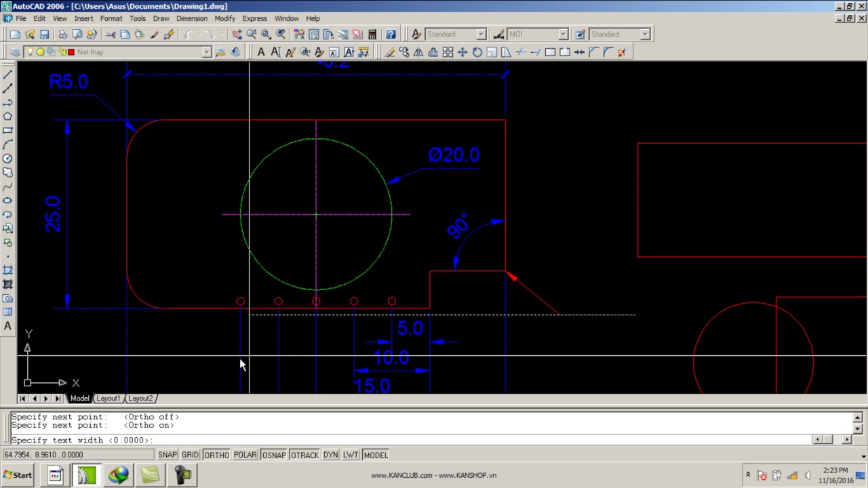Select the Ellipse draw tool

click(x=7, y=201)
